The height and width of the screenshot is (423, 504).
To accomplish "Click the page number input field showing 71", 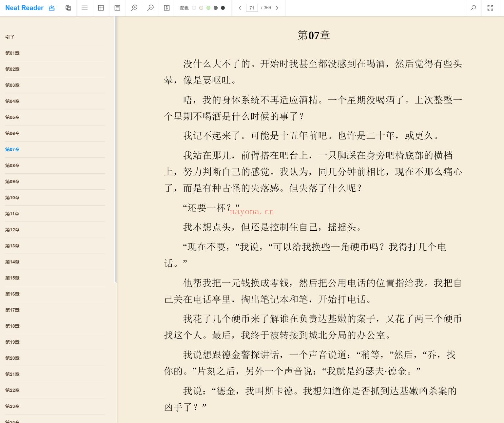I will tap(252, 8).
